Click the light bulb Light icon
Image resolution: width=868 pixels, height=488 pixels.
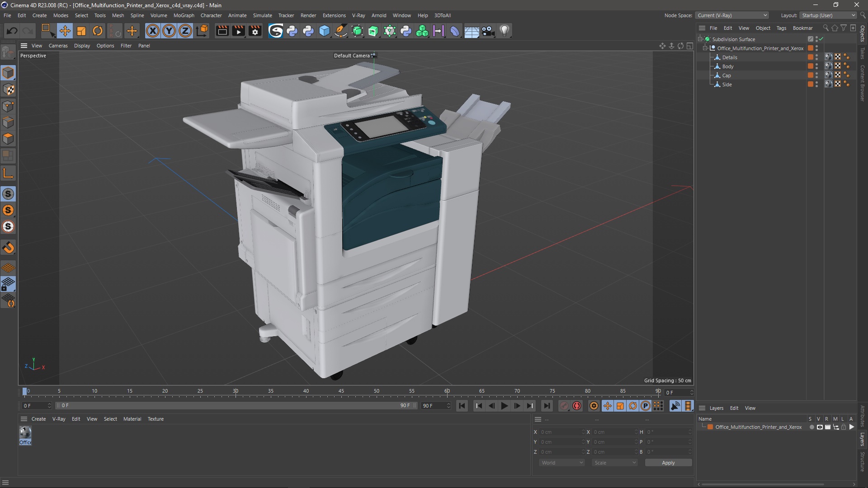pyautogui.click(x=504, y=31)
